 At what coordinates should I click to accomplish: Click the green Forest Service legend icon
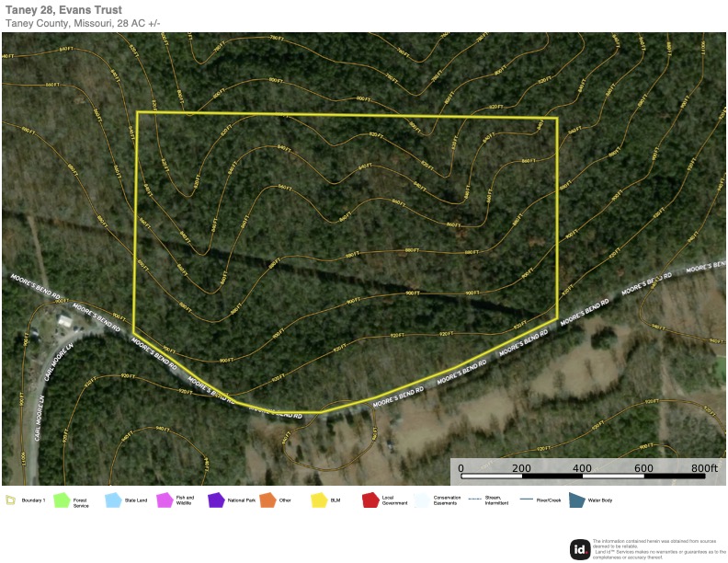62,500
